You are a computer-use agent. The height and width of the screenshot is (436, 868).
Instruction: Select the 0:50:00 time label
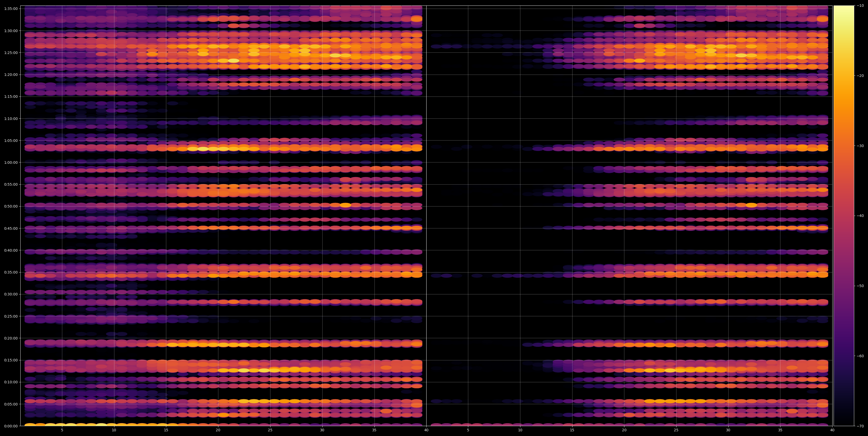11,206
